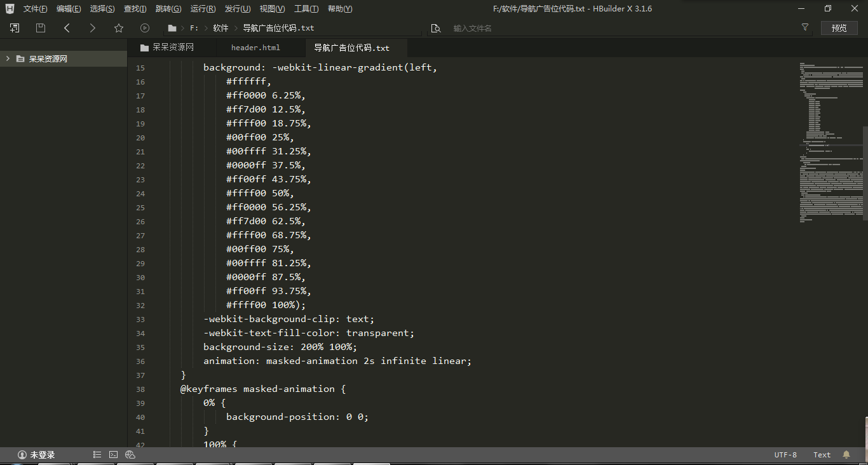Open the 帮助(Y) menu

pyautogui.click(x=340, y=9)
